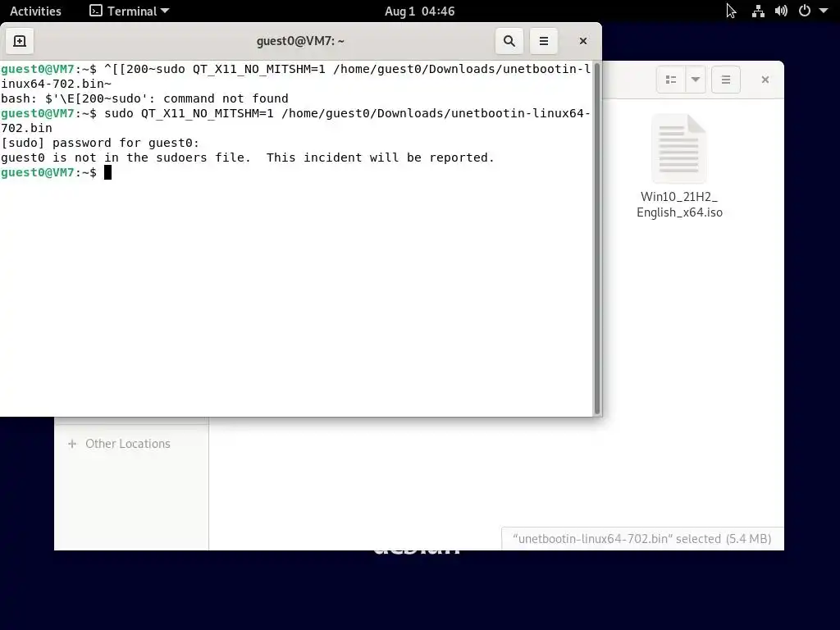Screen dimensions: 840x630
Task: Expand view options dropdown in Files window
Action: pyautogui.click(x=696, y=80)
